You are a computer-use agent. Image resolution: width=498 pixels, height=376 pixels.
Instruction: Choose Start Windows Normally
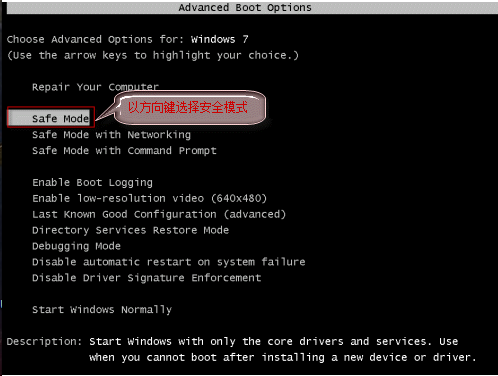[102, 310]
